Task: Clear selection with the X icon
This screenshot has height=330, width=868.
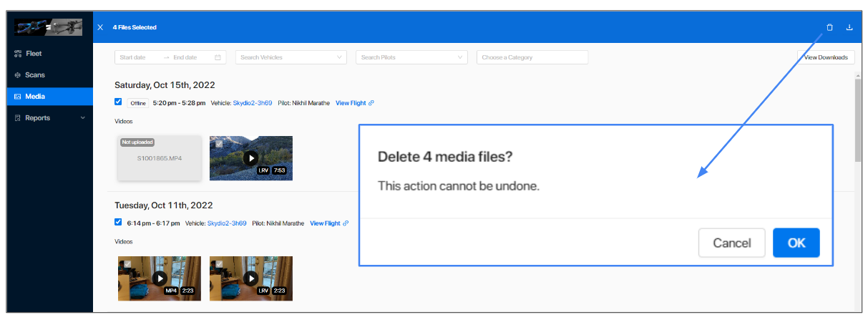Action: tap(100, 27)
